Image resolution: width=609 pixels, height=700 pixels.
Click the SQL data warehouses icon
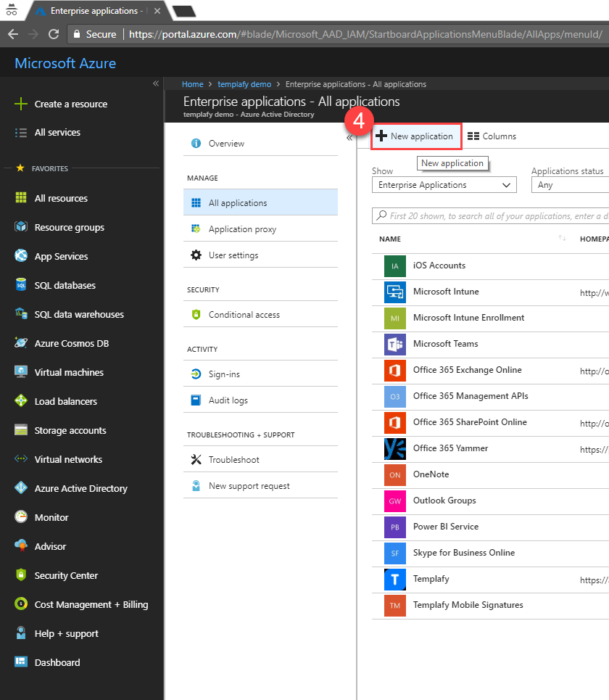tap(20, 314)
